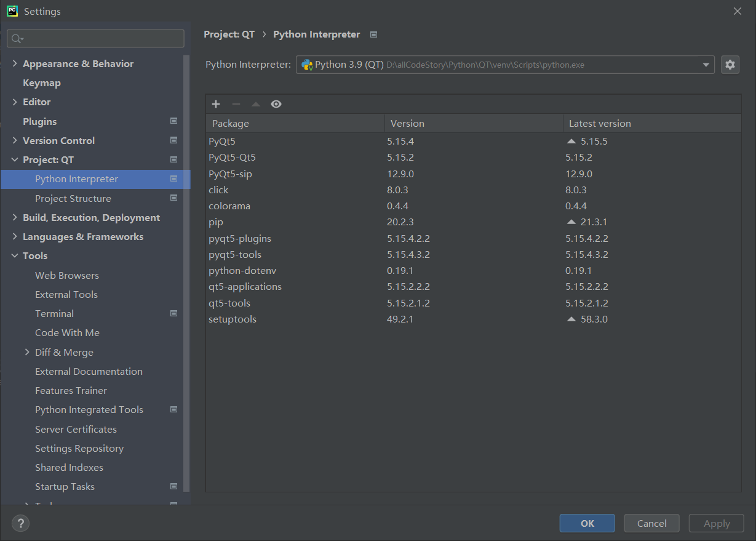The image size is (756, 541).
Task: Open Features Trainer settings
Action: tap(71, 390)
